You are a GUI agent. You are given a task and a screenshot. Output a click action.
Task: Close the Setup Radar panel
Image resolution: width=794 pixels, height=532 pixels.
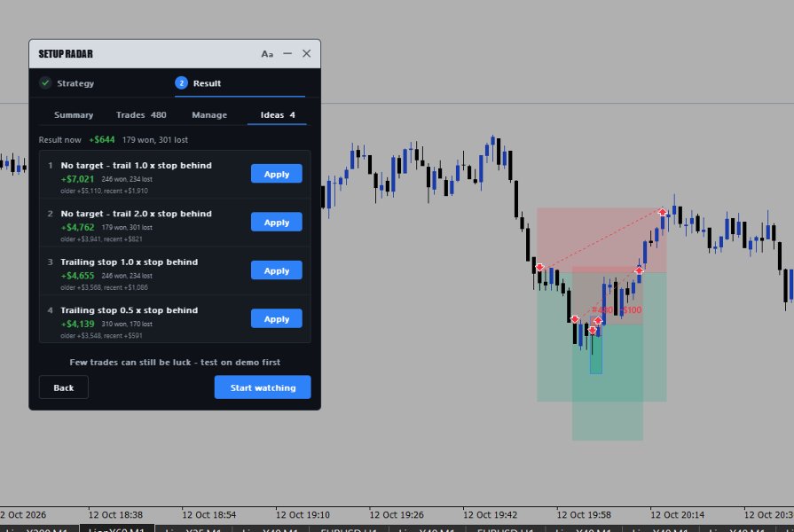click(306, 53)
